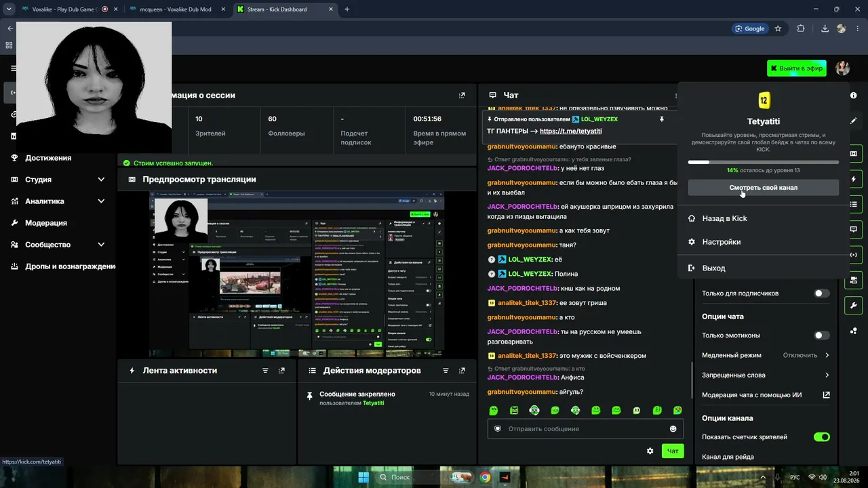The image size is (868, 488).
Task: Click the lightning bolt icon in right toolbar
Action: (853, 179)
